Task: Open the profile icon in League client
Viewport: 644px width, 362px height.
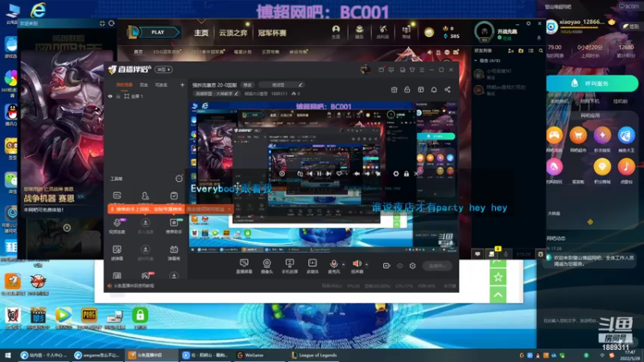Action: [336, 31]
